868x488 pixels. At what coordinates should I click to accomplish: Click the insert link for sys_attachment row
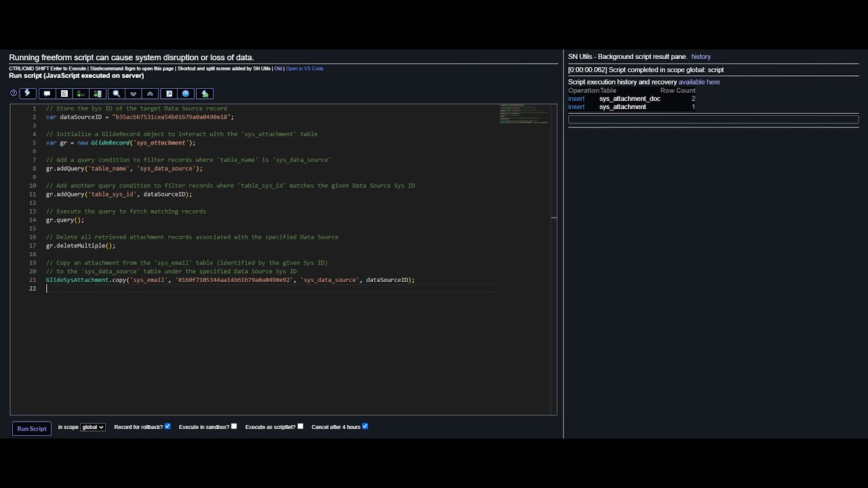coord(576,107)
